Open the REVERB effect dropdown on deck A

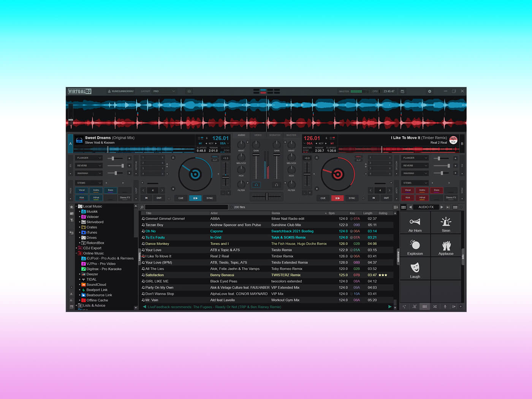89,166
